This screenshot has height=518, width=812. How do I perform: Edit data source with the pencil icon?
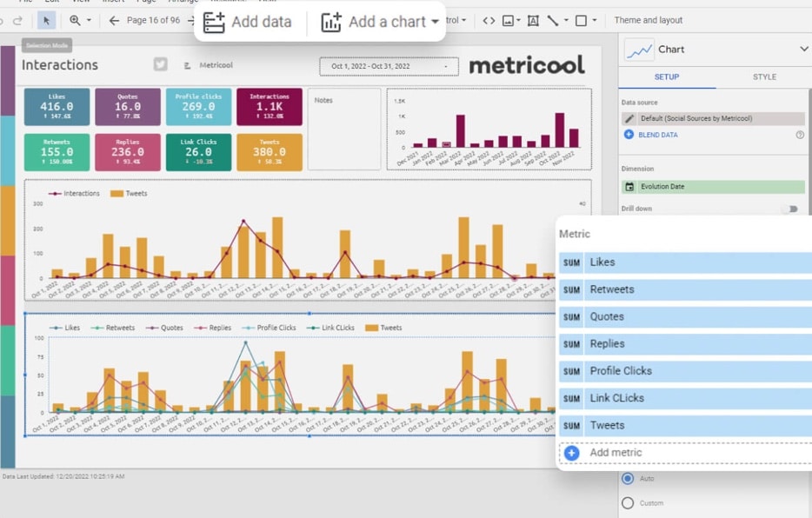click(629, 118)
